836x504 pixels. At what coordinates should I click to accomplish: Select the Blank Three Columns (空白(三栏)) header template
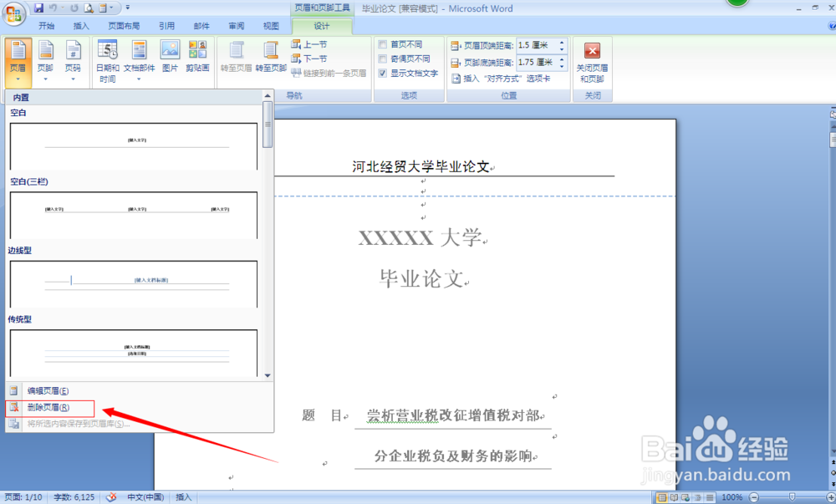click(x=133, y=216)
